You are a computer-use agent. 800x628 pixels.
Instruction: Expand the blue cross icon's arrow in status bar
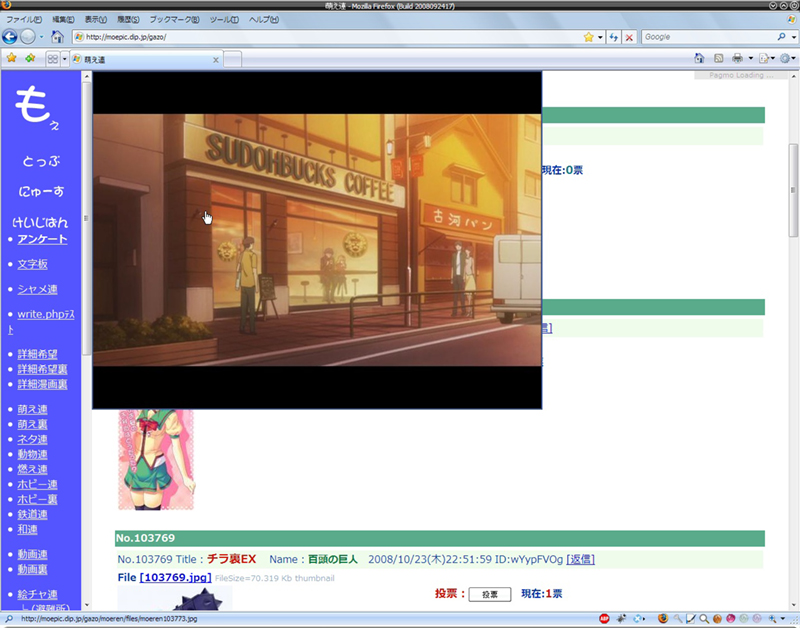coord(645,619)
